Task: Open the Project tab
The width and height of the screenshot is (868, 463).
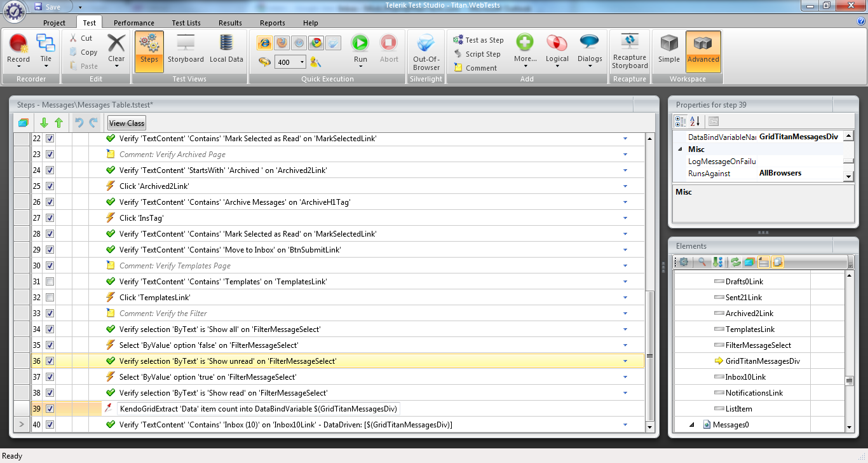Action: [54, 23]
